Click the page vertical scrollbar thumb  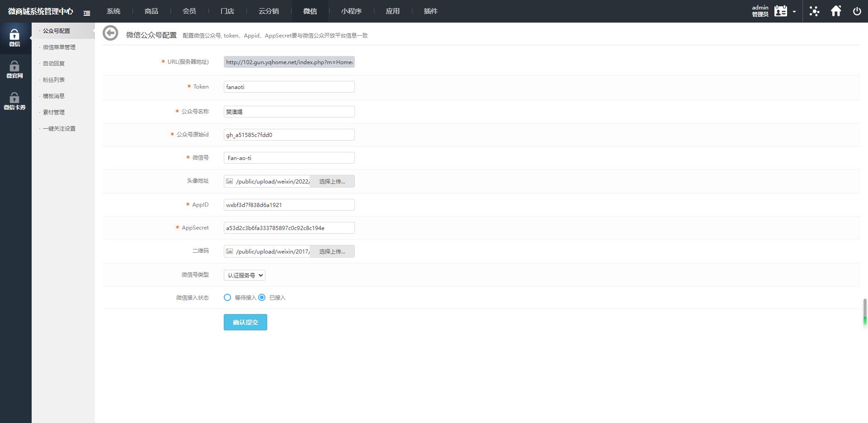click(x=865, y=311)
